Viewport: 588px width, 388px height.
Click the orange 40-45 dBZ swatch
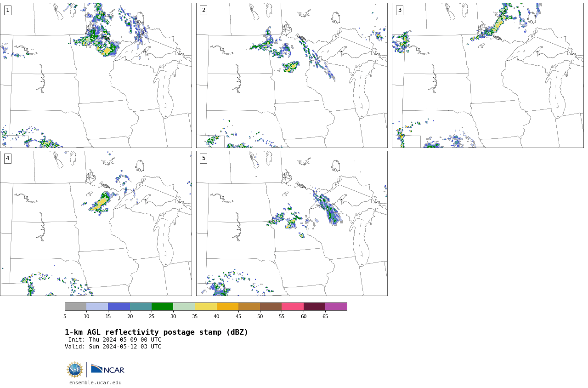pyautogui.click(x=227, y=307)
